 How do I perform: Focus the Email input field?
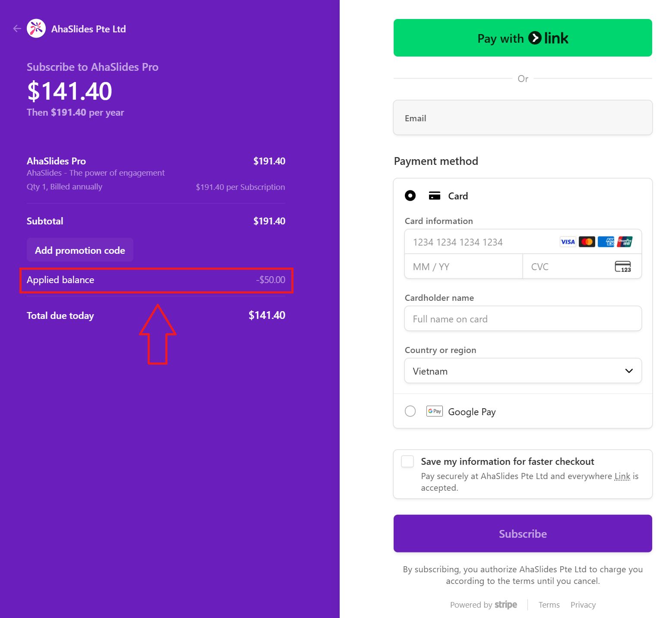click(x=522, y=118)
